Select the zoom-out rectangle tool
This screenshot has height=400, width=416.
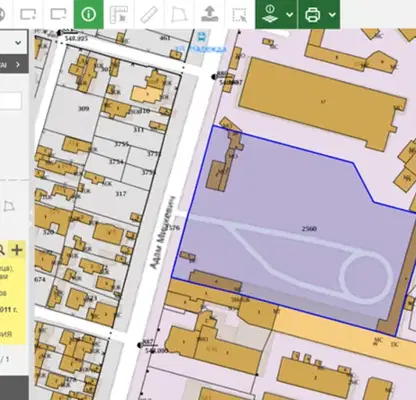[x=58, y=14]
